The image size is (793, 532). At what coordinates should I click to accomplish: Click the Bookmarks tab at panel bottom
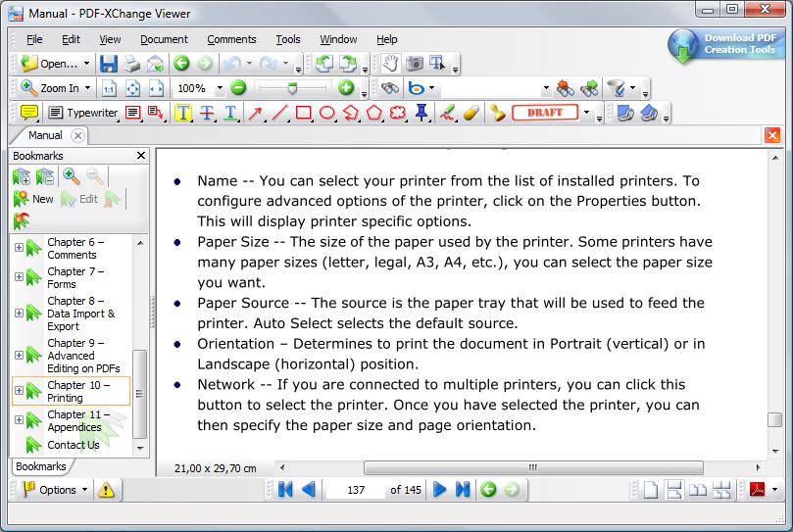click(x=41, y=466)
